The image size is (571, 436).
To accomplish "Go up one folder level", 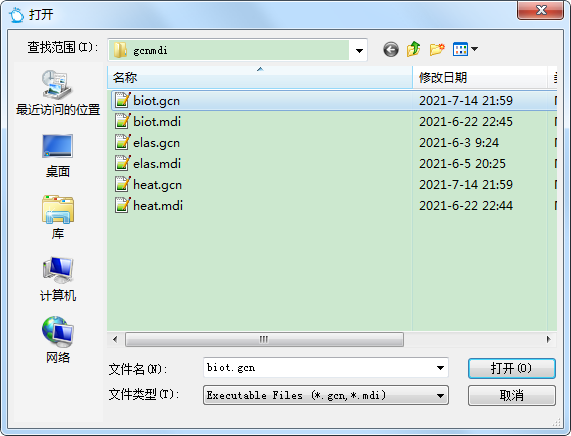I will click(x=414, y=49).
